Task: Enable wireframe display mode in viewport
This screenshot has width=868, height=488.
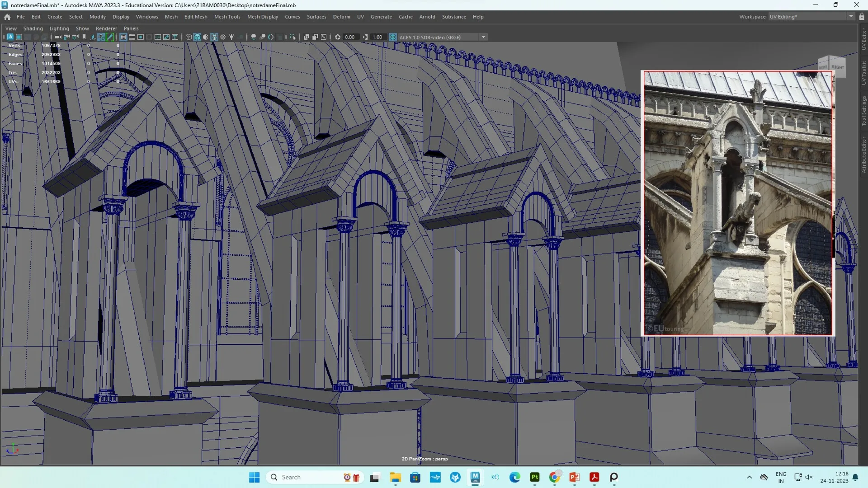Action: coord(189,37)
